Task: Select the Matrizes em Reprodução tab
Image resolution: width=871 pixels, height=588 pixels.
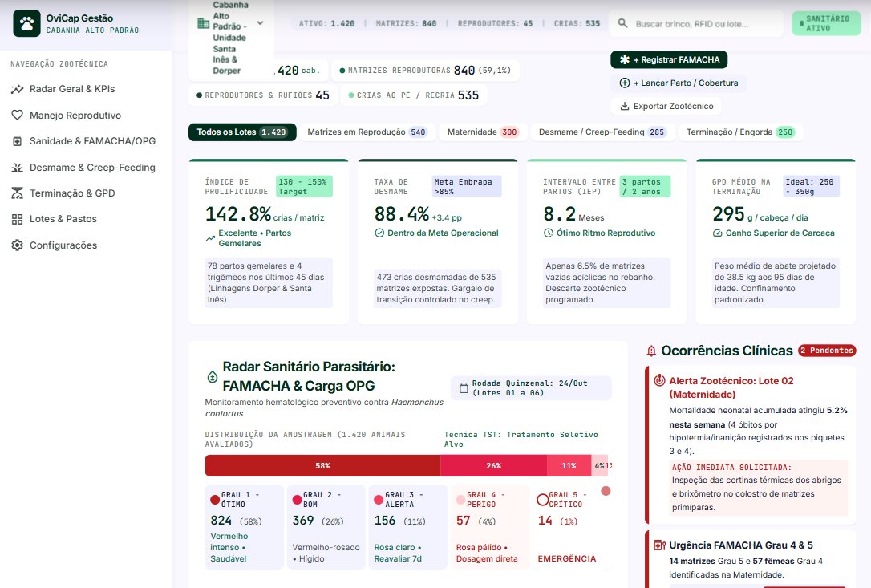Action: 367,132
